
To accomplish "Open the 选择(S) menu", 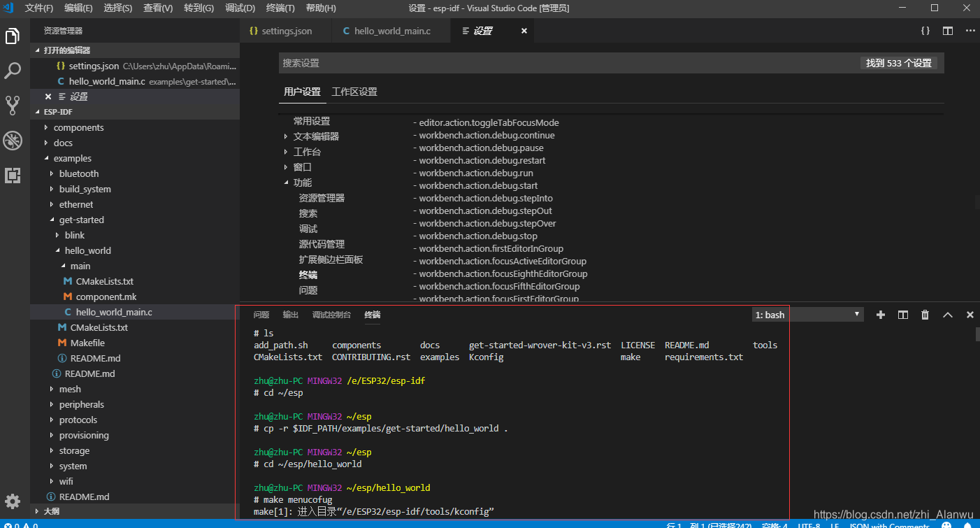I will point(117,8).
